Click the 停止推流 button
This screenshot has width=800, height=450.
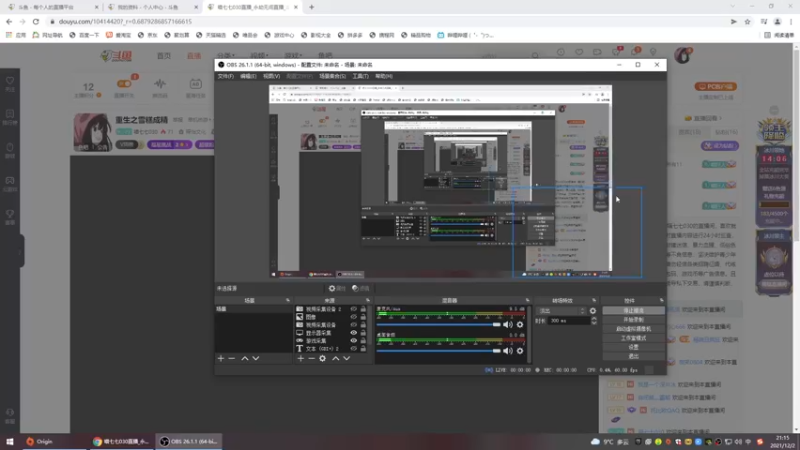(x=634, y=310)
